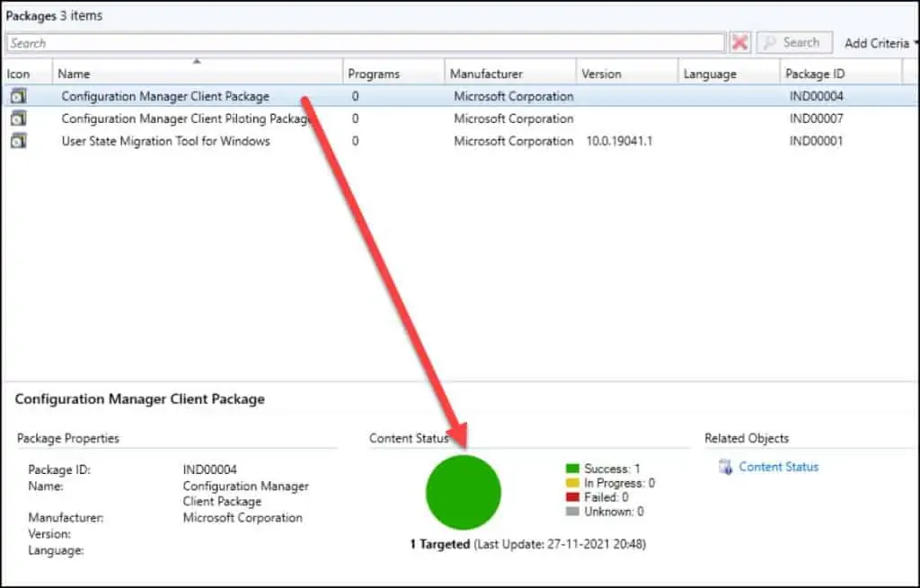
Task: Click the Failed: 0 legend text
Action: (x=606, y=497)
